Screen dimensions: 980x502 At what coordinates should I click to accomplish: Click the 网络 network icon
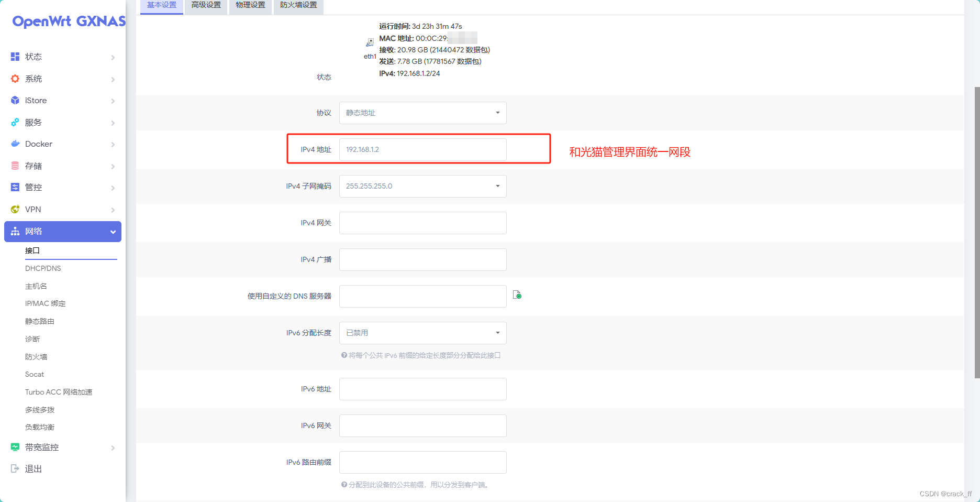tap(15, 231)
